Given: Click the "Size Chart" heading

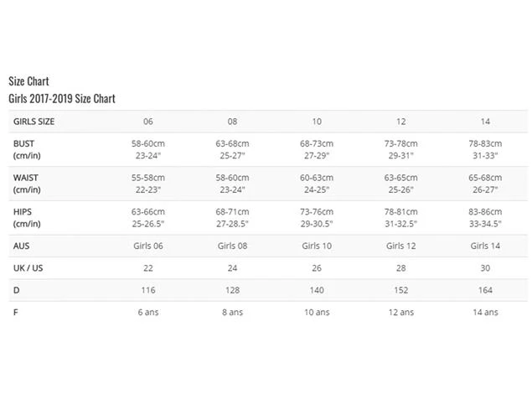Looking at the screenshot, I should click(28, 81).
